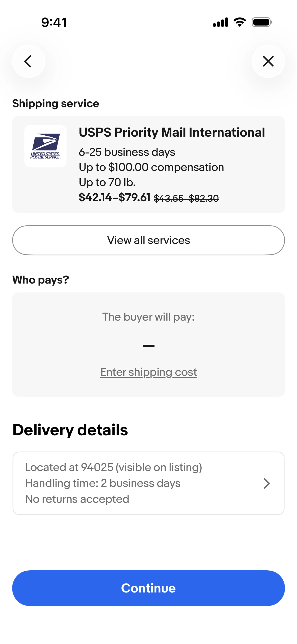Tap Handling time: 2 business days
Viewport: 297px width, 644px height.
click(x=103, y=483)
